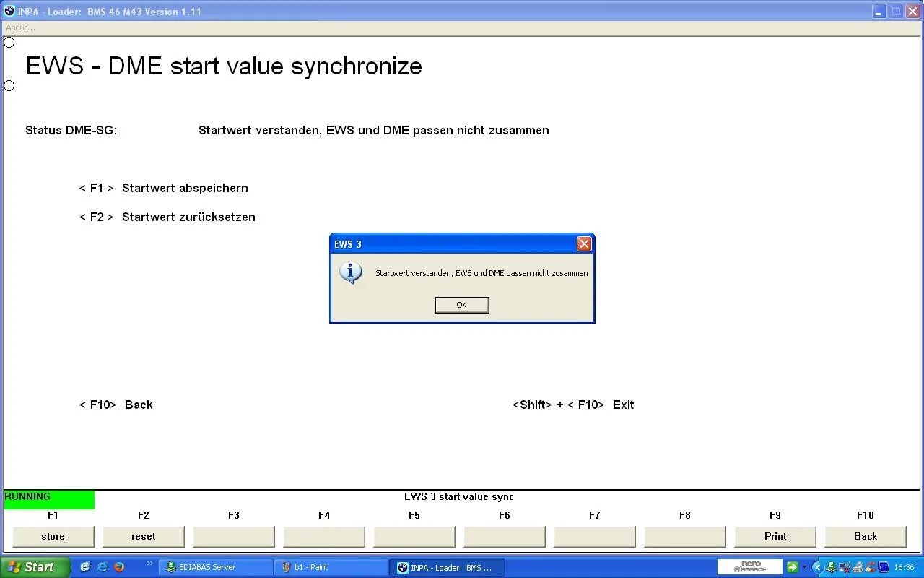The image size is (924, 578).
Task: Click the BMW icon in title bar
Action: pos(9,11)
